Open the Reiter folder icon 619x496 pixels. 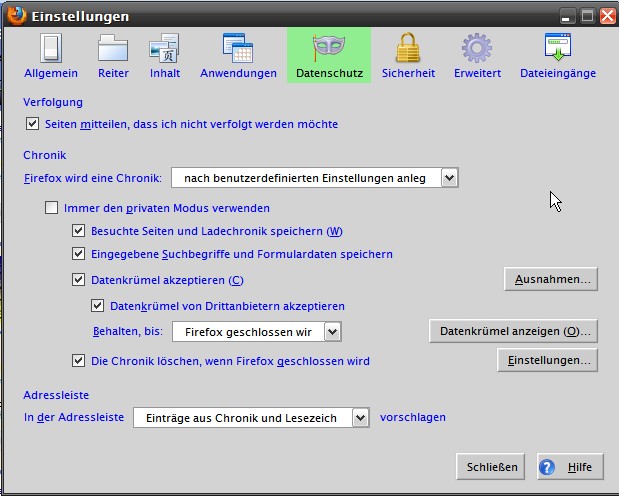(x=113, y=48)
